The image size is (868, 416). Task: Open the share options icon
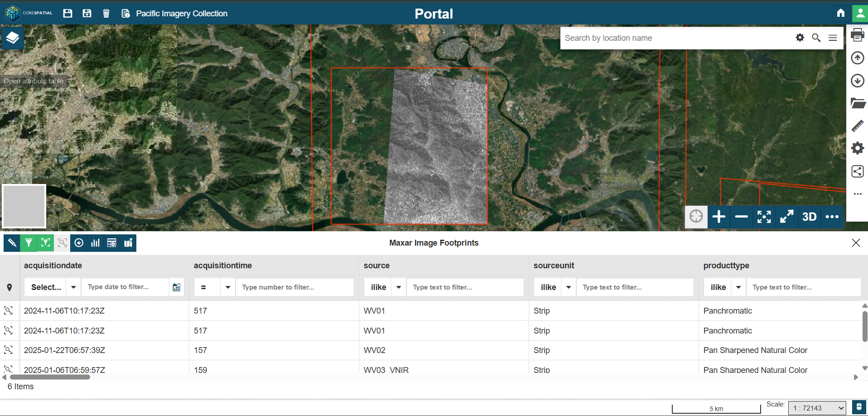(858, 171)
